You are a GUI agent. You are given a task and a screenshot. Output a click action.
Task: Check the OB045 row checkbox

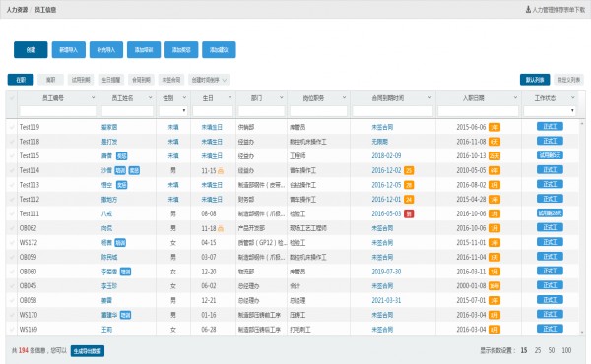tap(12, 286)
